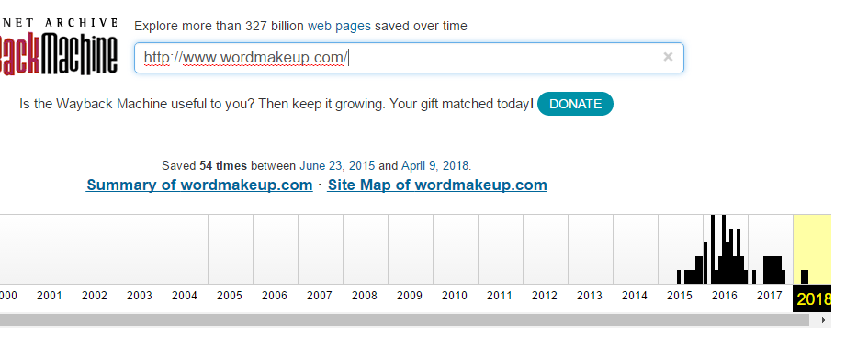Select the highlighted year 2018 in the timeline

pyautogui.click(x=813, y=298)
